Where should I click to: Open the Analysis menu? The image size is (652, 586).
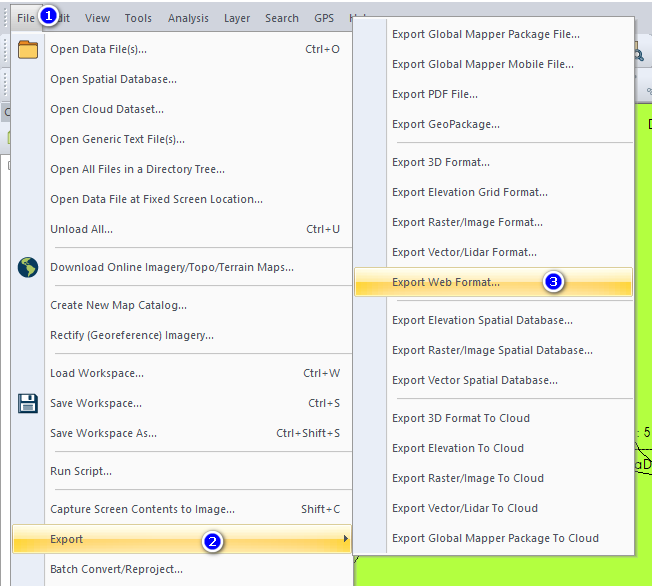pyautogui.click(x=188, y=18)
